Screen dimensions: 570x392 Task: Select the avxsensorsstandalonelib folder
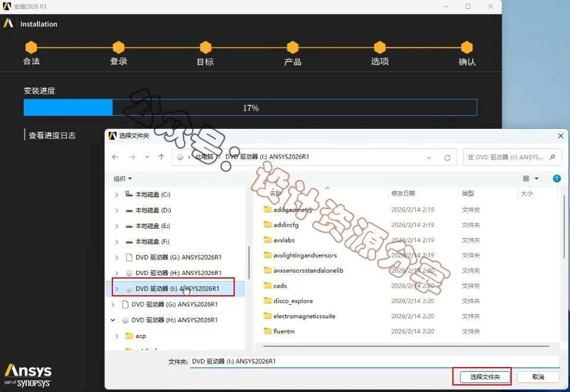[x=308, y=271]
